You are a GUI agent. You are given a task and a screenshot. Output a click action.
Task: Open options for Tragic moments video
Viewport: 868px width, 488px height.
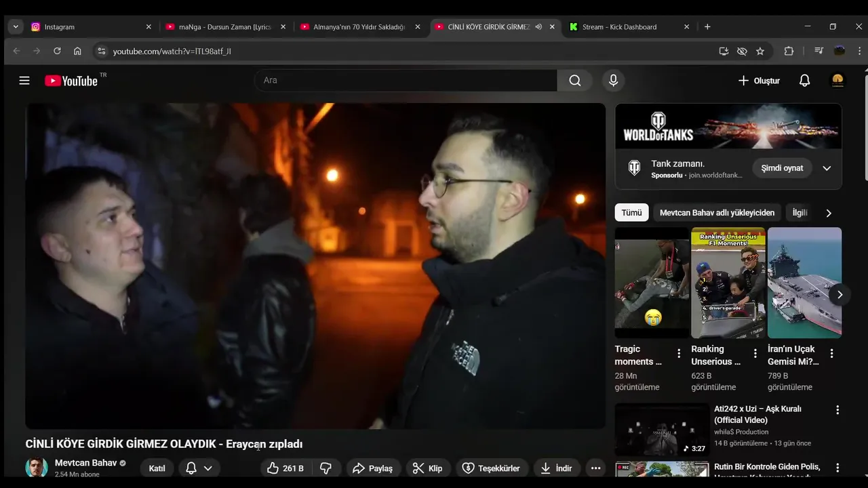pyautogui.click(x=679, y=353)
